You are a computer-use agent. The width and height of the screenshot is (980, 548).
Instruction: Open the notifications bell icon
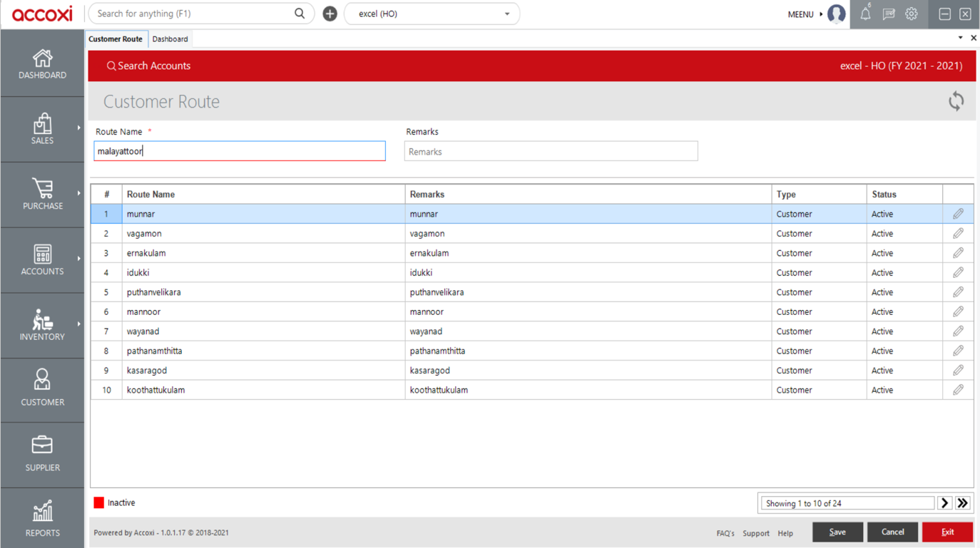coord(864,14)
